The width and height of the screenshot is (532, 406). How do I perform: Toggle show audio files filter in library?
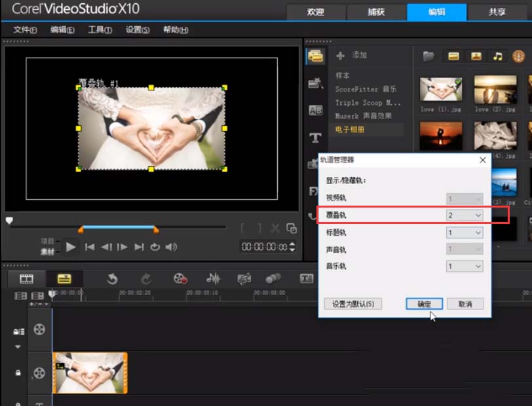click(x=497, y=56)
